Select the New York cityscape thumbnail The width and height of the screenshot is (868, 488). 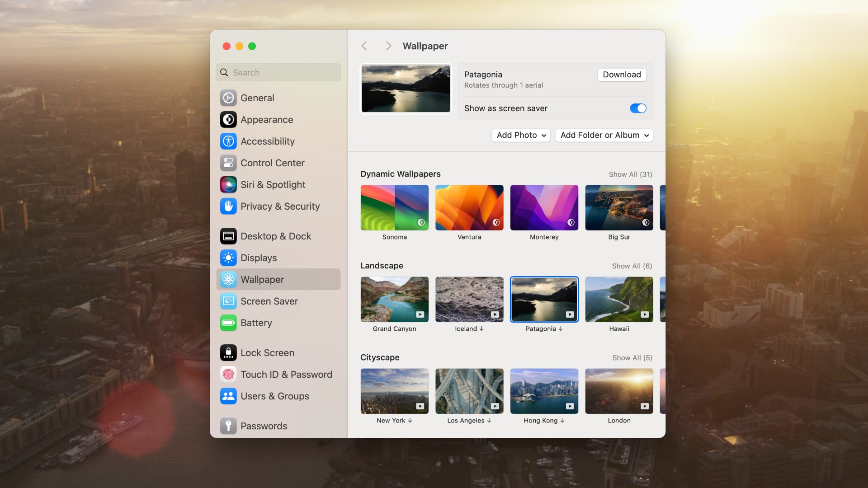395,391
